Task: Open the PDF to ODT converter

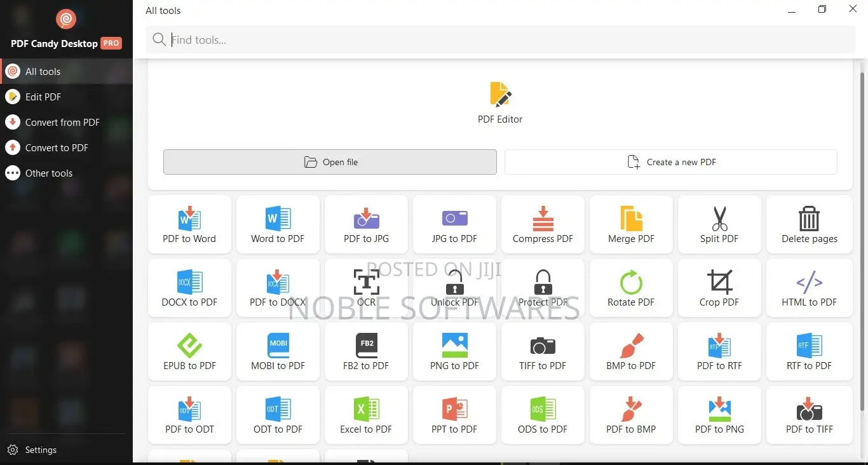Action: [189, 415]
